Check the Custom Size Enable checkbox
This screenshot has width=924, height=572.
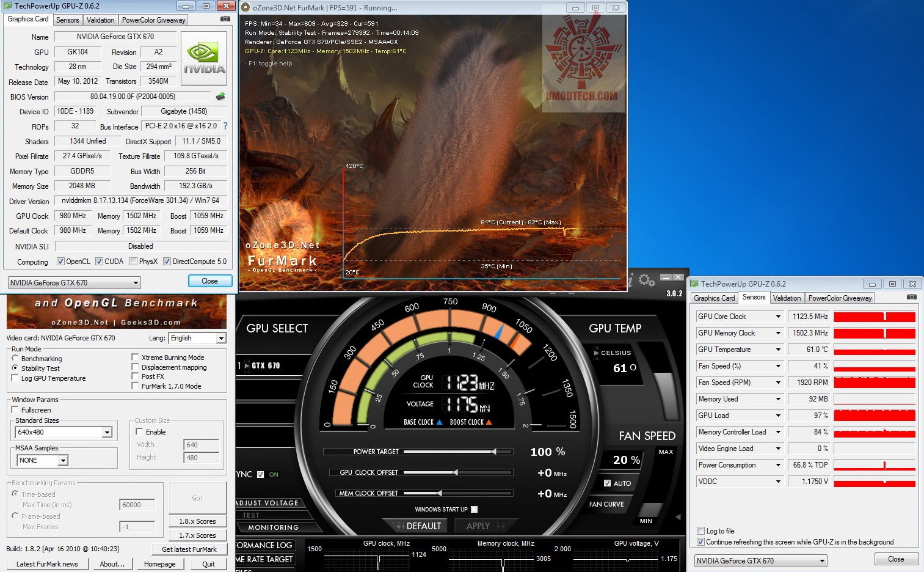click(x=139, y=431)
